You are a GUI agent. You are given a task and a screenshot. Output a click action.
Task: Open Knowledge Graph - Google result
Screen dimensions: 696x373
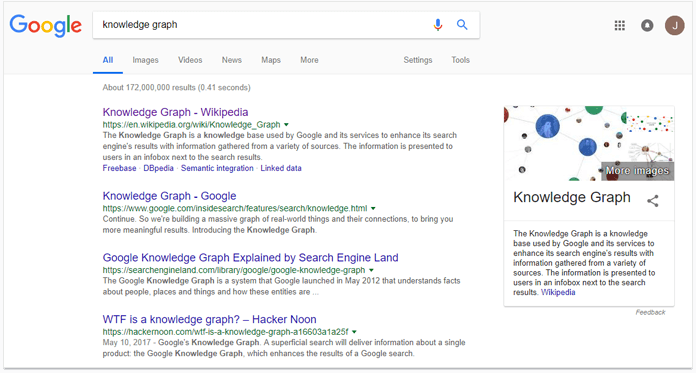[169, 196]
